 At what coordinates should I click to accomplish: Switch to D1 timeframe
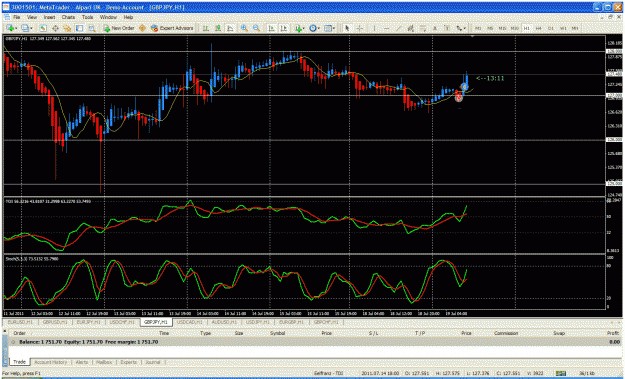[x=551, y=28]
